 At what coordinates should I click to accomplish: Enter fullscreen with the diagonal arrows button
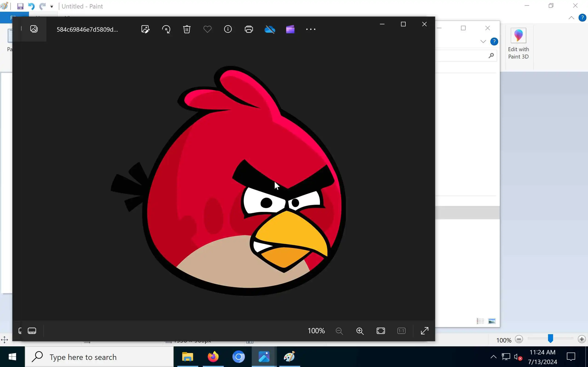pyautogui.click(x=424, y=331)
